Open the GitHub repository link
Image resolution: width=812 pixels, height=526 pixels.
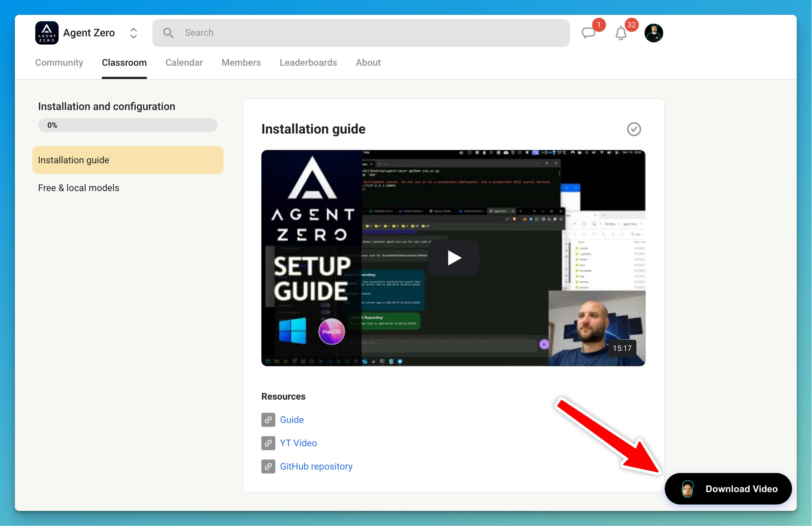point(316,466)
